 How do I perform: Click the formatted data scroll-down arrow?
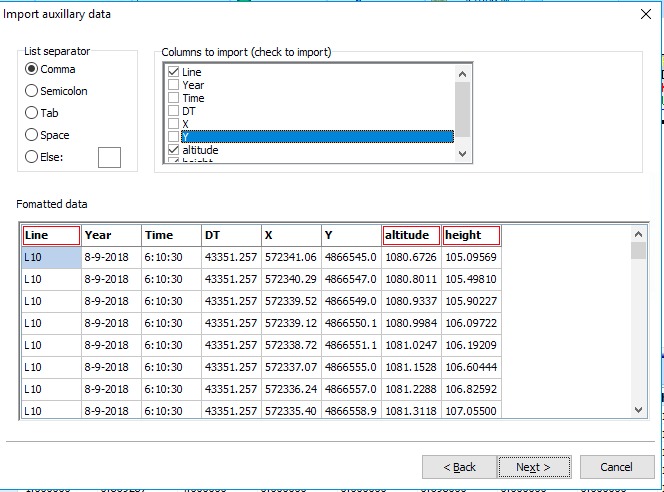tap(638, 409)
